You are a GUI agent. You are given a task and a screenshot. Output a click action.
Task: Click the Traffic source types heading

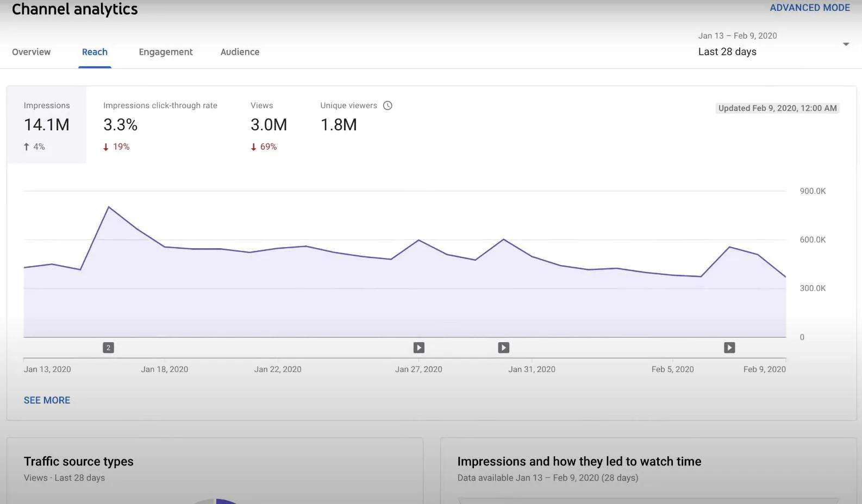79,461
